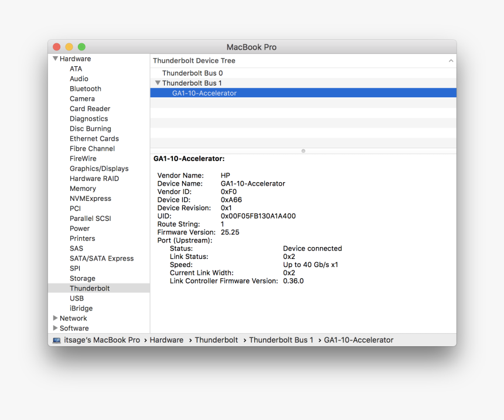Click the Thunderbolt Device Tree column header
504x420 pixels.
tap(194, 61)
